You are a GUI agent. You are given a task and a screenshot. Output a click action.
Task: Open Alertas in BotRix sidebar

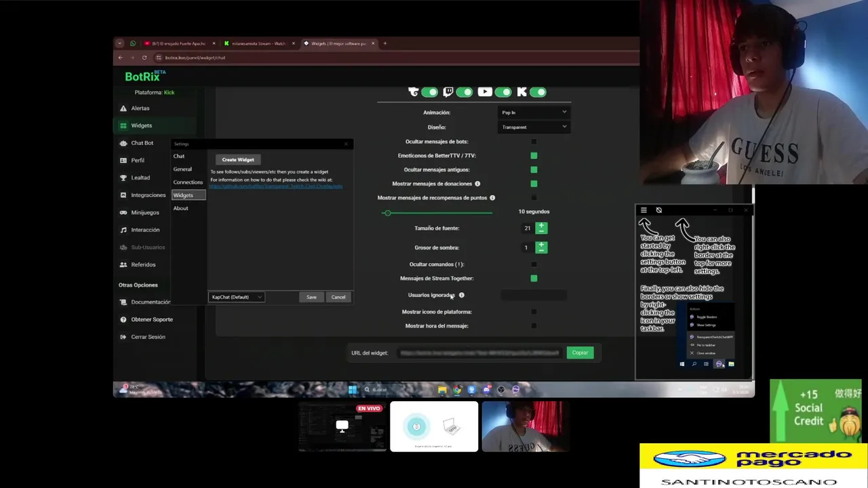click(140, 108)
